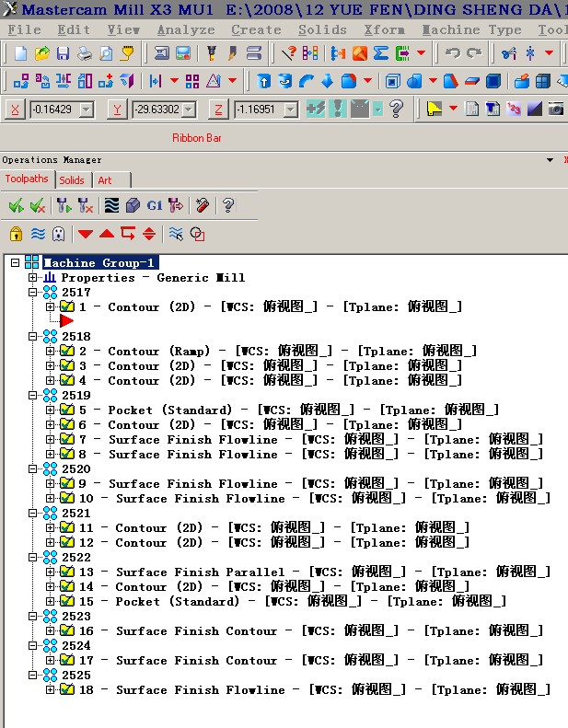
Task: Open the Solids menu
Action: click(x=322, y=30)
